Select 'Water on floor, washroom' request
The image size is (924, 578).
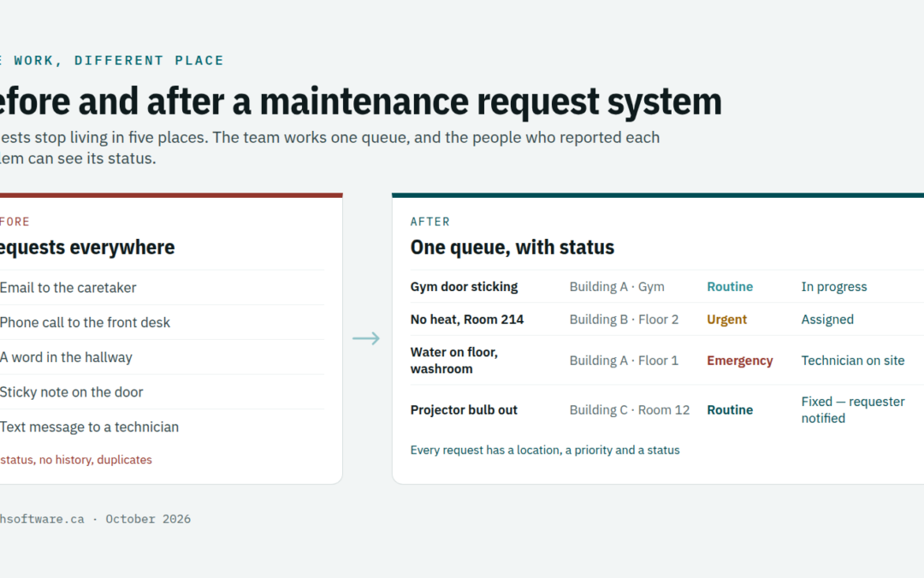pos(453,361)
